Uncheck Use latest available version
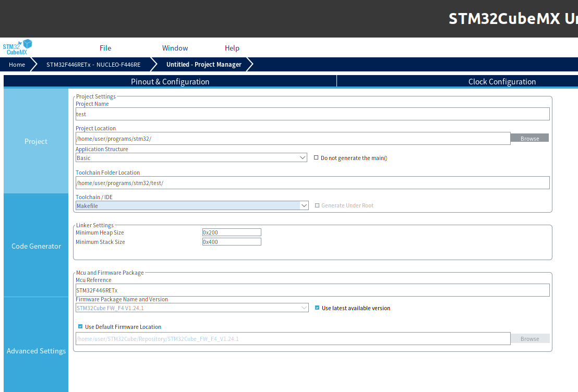 click(317, 308)
